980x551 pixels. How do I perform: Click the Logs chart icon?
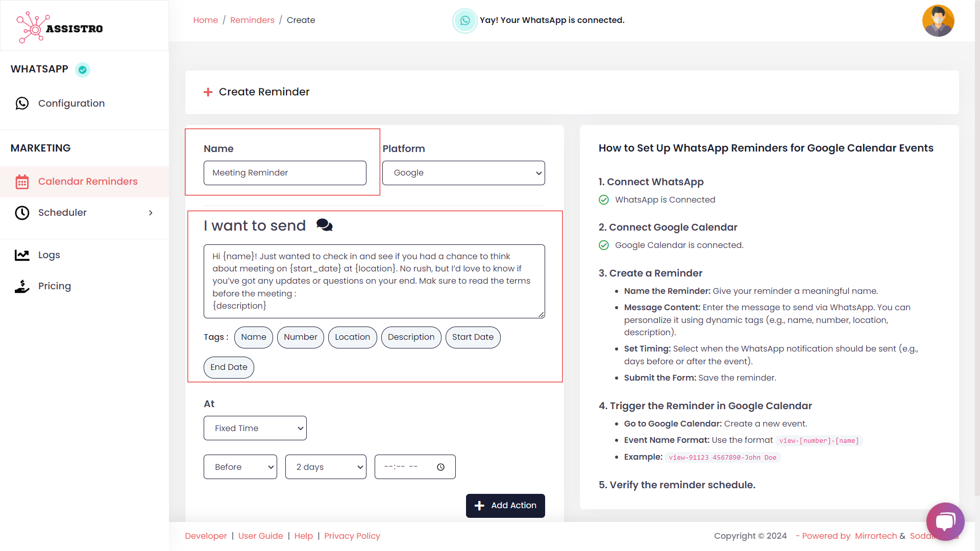click(x=22, y=255)
